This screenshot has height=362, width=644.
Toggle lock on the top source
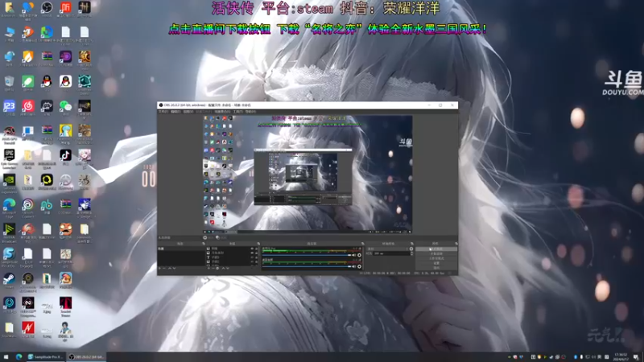tap(256, 249)
